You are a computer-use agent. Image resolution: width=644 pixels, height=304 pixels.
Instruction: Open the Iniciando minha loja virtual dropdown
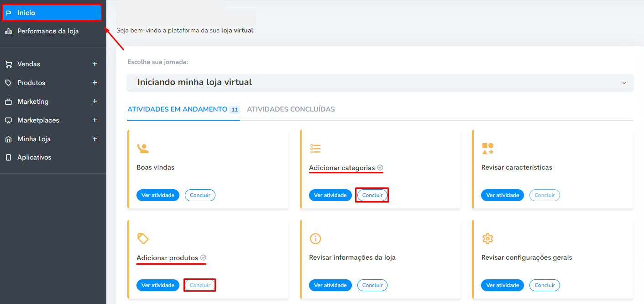click(380, 82)
